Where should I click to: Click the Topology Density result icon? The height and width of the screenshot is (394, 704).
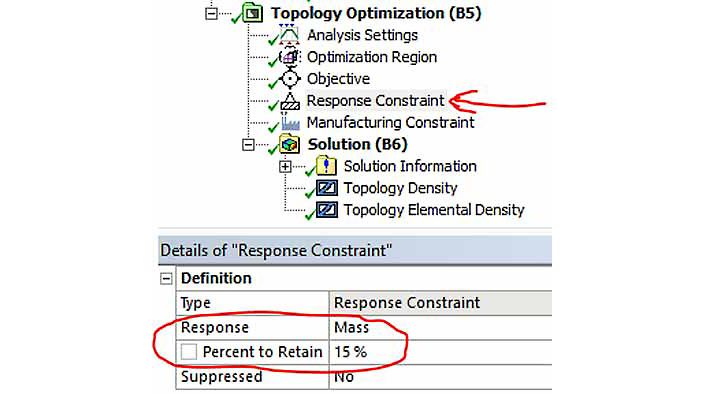(327, 188)
